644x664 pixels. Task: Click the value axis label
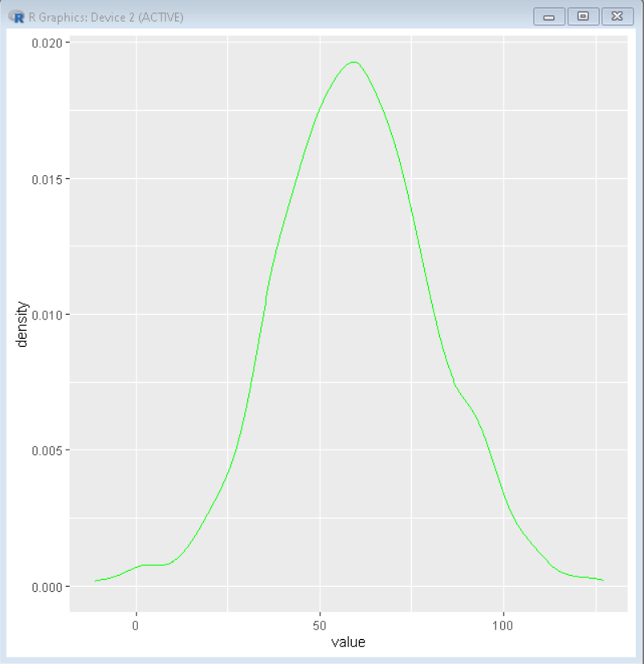[x=349, y=642]
